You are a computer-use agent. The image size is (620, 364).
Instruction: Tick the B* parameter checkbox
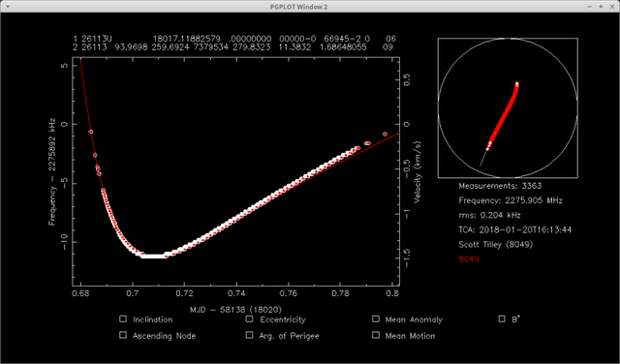[x=502, y=319]
